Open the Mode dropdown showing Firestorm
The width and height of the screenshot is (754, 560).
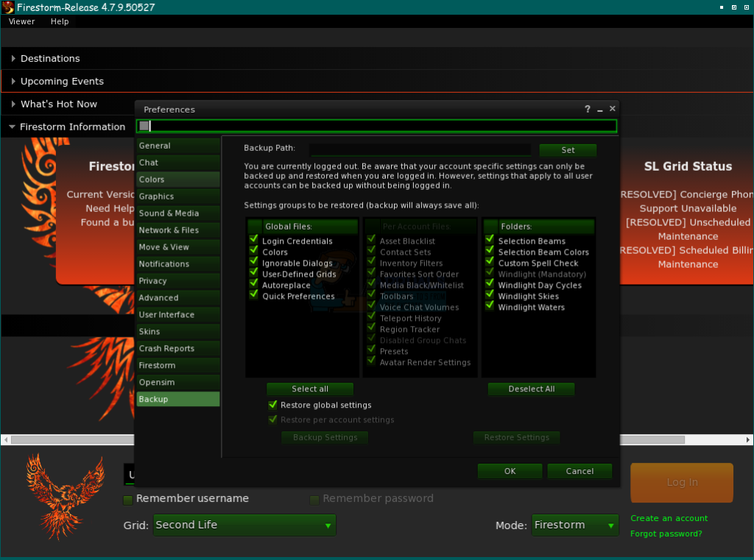pos(575,525)
